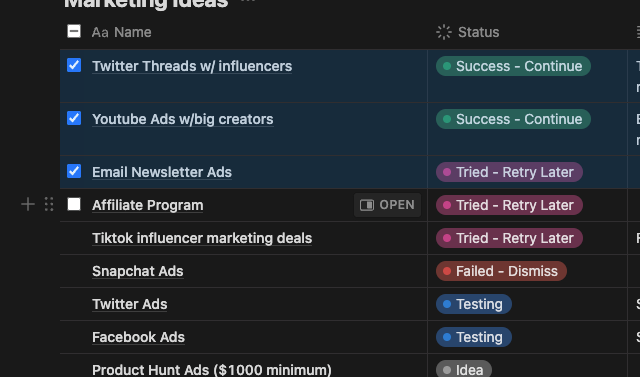This screenshot has width=640, height=377.
Task: Change status tag of Twitter Threads w/ influencers
Action: [513, 66]
